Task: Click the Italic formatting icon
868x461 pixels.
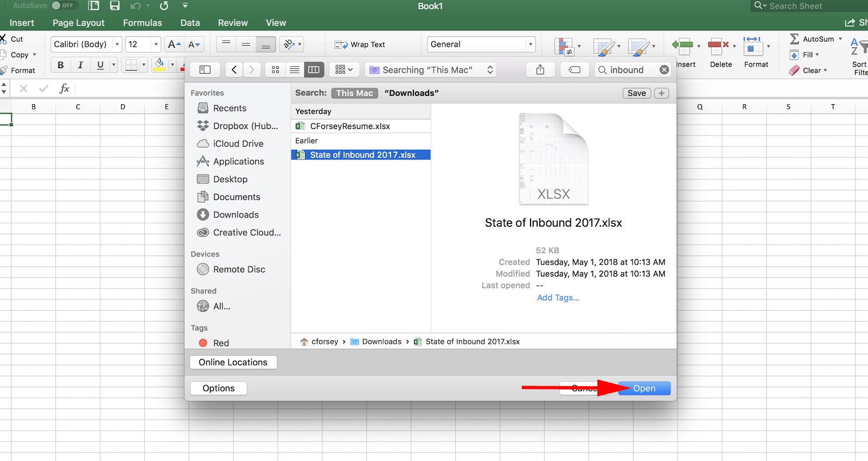Action: coord(80,65)
